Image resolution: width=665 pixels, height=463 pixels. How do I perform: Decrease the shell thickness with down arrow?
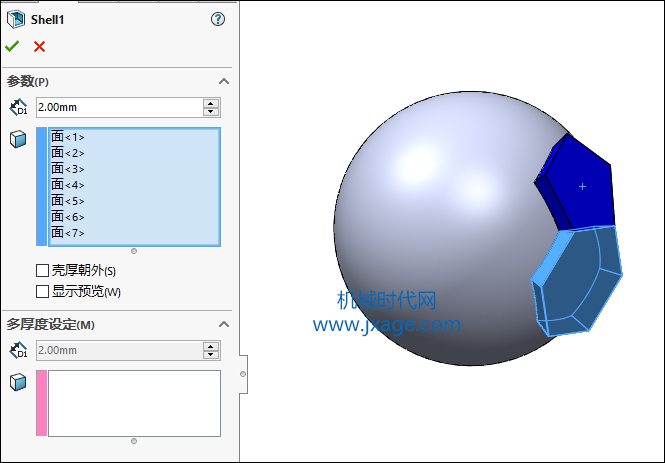[x=211, y=112]
